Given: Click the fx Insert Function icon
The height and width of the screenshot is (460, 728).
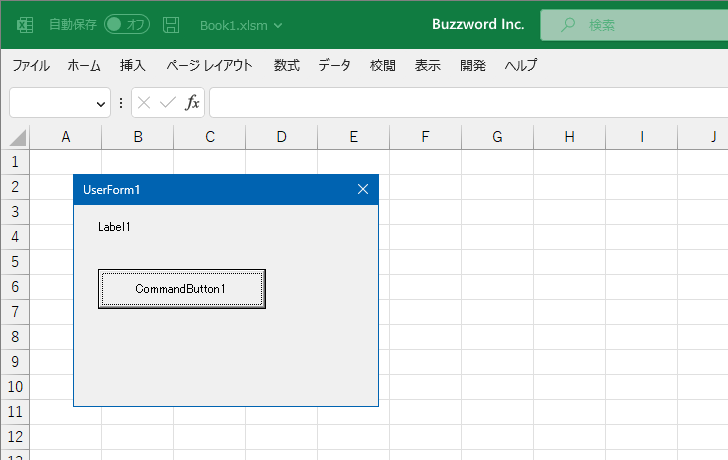Looking at the screenshot, I should coord(192,103).
